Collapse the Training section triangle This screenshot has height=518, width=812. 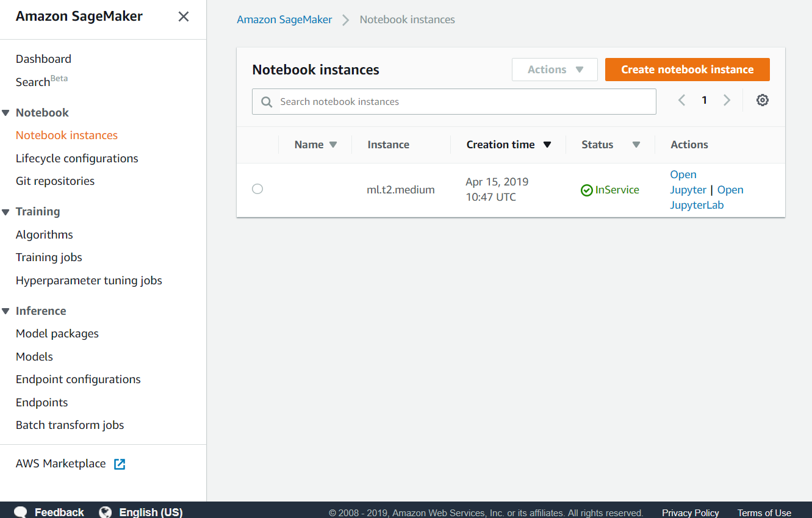pyautogui.click(x=5, y=212)
